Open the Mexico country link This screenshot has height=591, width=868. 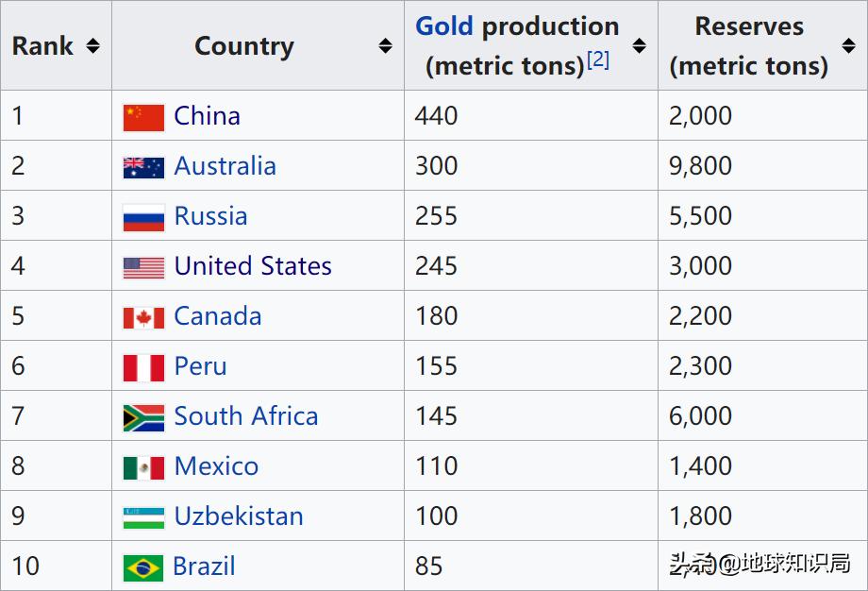(x=216, y=466)
